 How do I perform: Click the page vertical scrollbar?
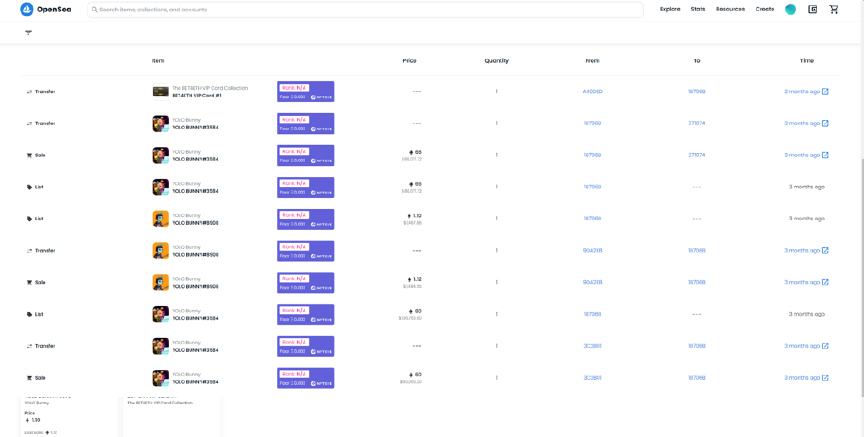(862, 277)
